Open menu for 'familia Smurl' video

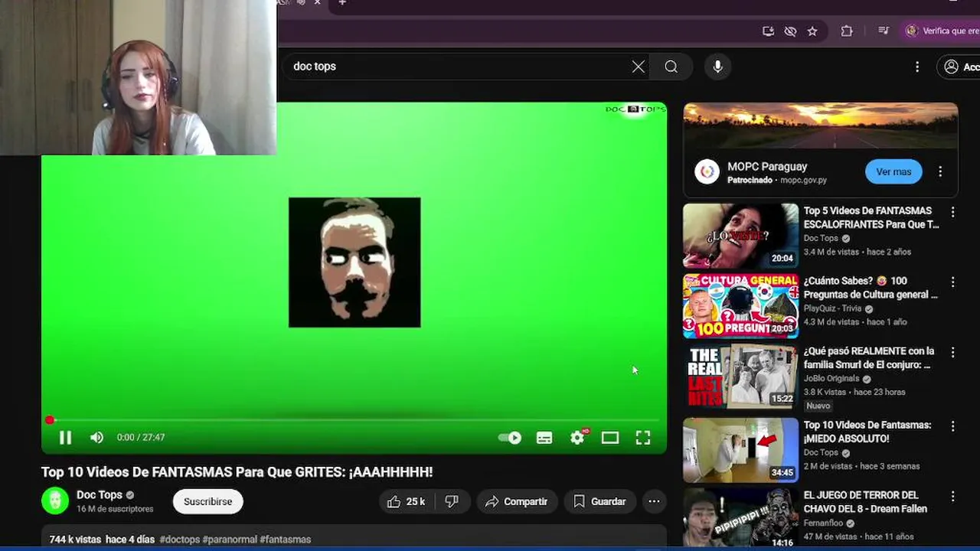click(x=953, y=353)
